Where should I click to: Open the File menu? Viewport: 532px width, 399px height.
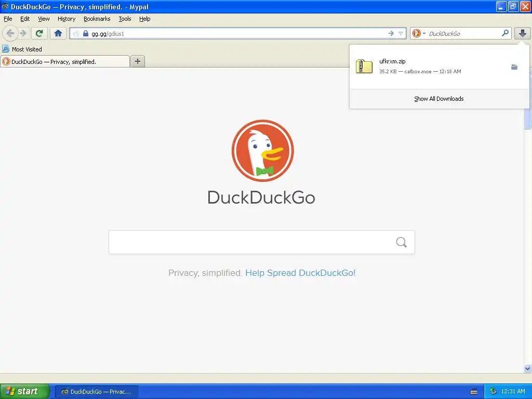coord(8,19)
